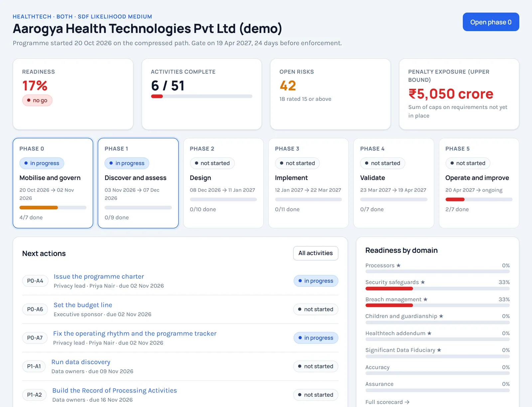This screenshot has width=532, height=407.
Task: Click the P1-A1 activity code badge
Action: click(34, 366)
